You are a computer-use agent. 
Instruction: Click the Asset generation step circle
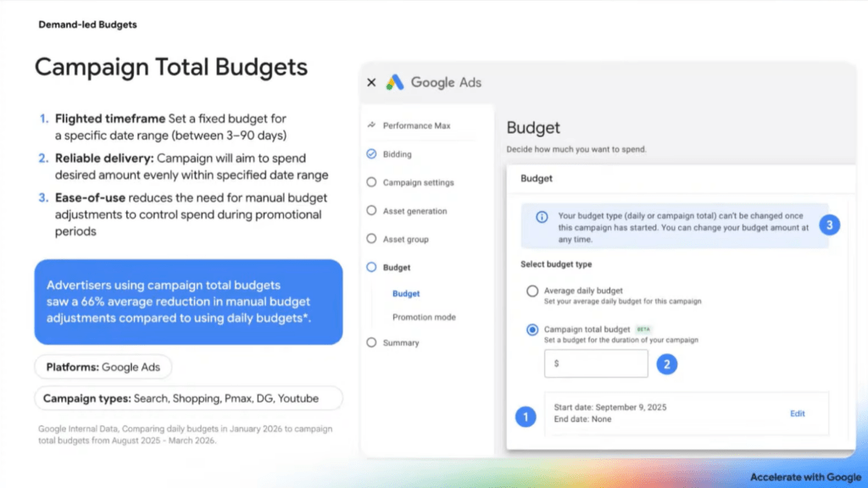pyautogui.click(x=371, y=211)
